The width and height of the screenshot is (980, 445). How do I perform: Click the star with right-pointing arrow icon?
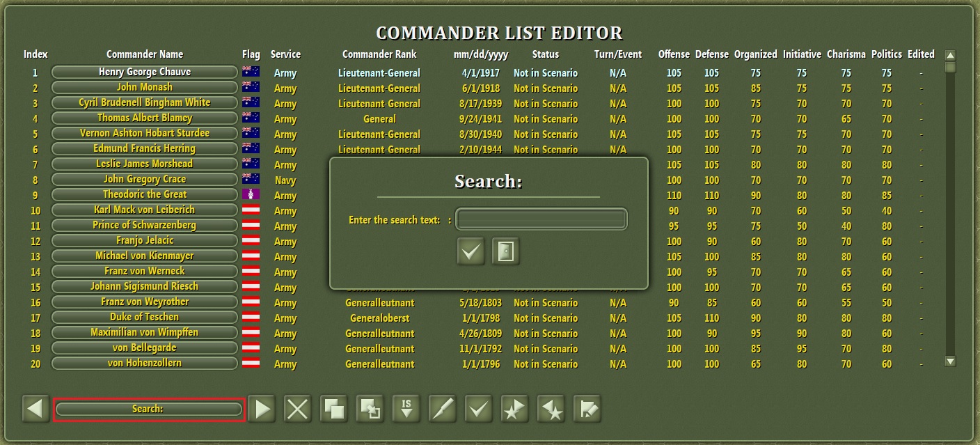tap(515, 409)
